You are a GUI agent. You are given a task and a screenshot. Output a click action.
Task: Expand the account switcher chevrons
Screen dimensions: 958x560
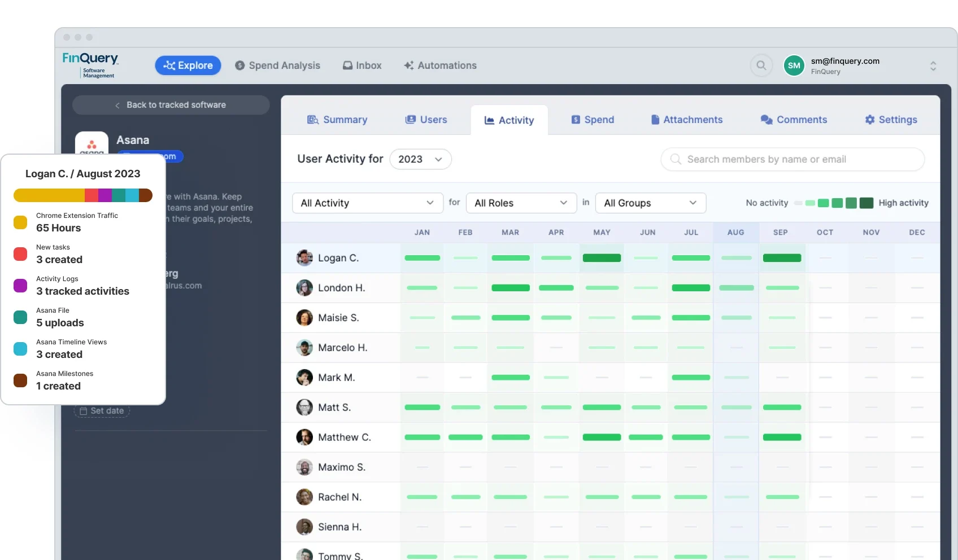pyautogui.click(x=933, y=66)
